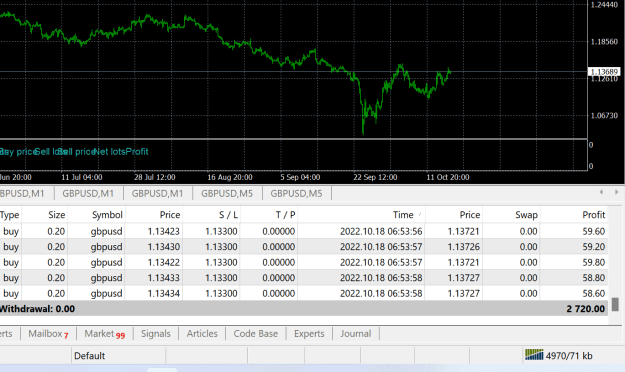Sort by Profit column header
Screen dimensions: 625x372
(594, 215)
